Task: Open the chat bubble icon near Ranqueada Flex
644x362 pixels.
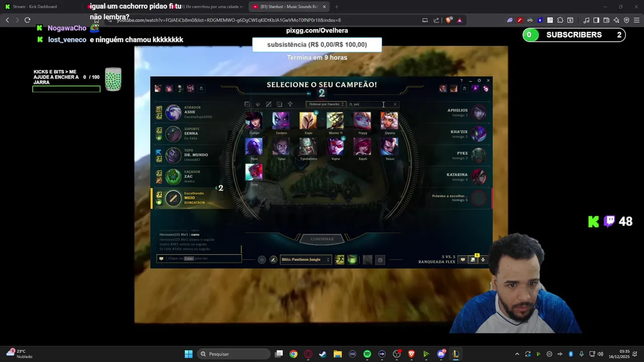Action: (463, 259)
